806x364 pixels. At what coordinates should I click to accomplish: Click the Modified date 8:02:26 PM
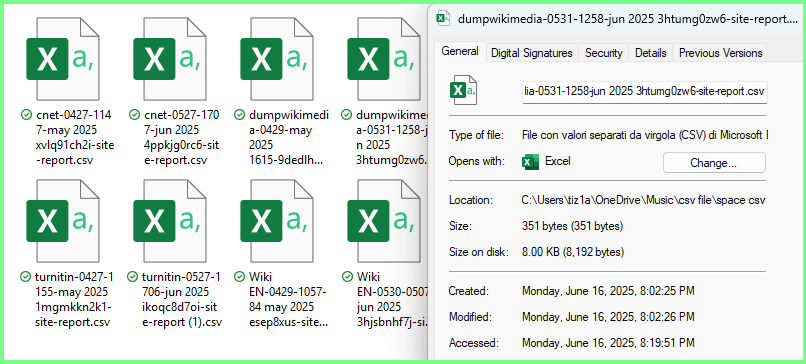pyautogui.click(x=608, y=317)
